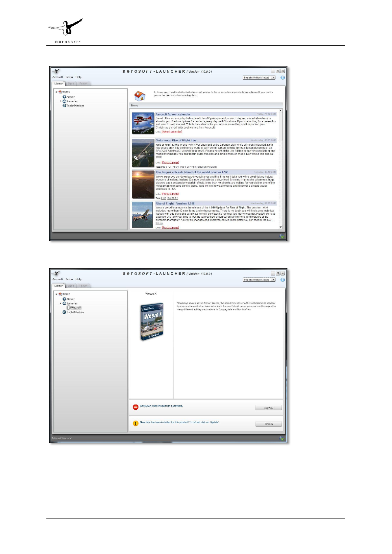Click the 'Aerosoft Advent calendar' headline

tap(173, 114)
